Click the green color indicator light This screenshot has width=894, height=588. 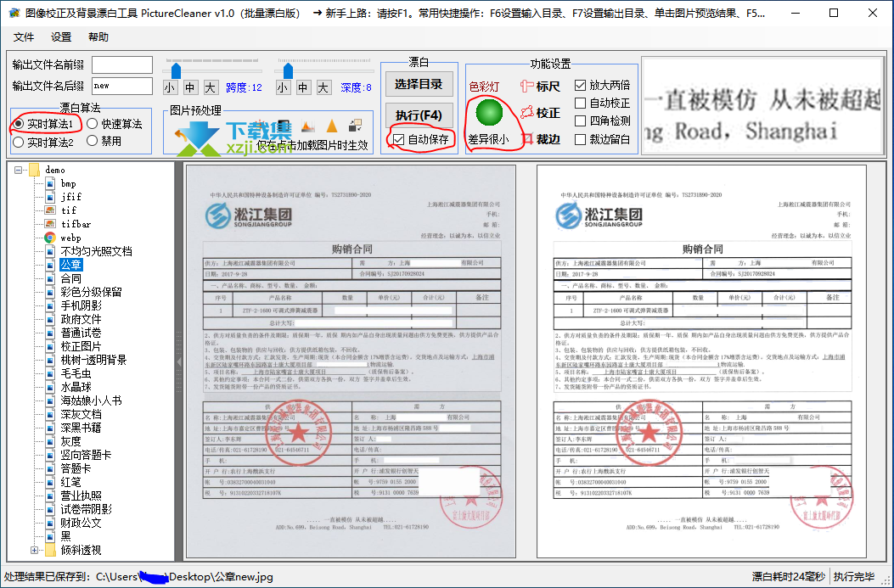(489, 112)
